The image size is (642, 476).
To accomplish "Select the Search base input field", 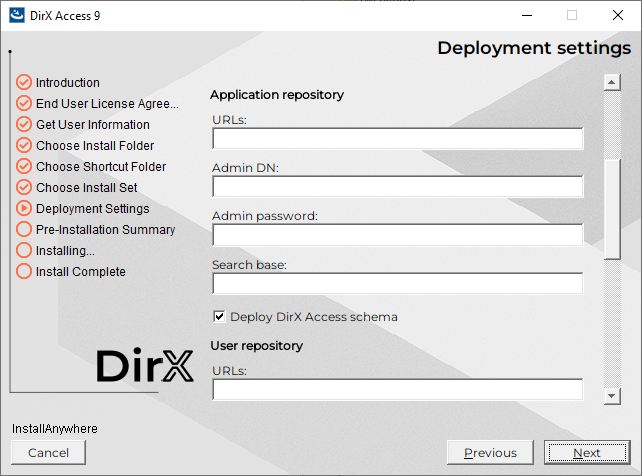I will coord(397,284).
